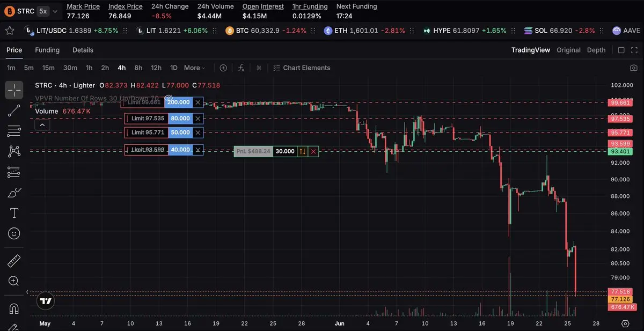The height and width of the screenshot is (331, 644).
Task: Cancel the Limit 95.771 order
Action: point(198,133)
